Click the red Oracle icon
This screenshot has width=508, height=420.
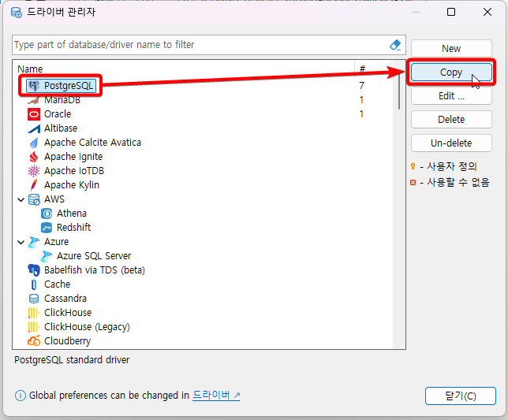(34, 114)
